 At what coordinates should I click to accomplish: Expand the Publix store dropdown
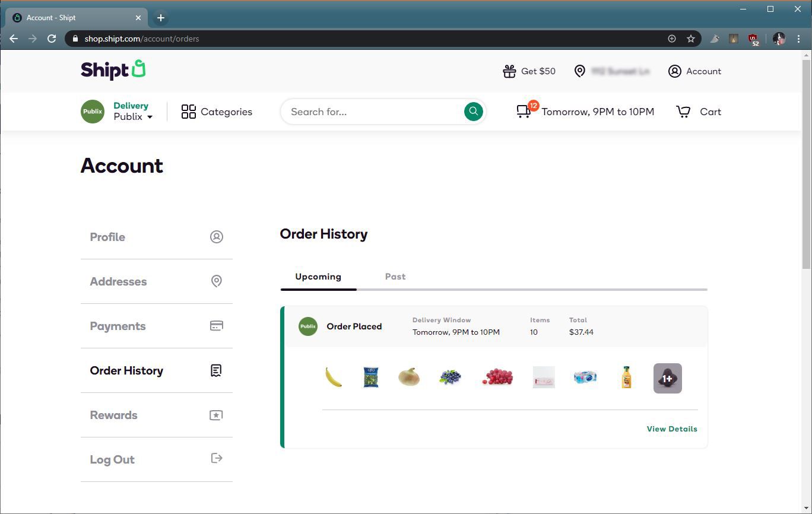[133, 117]
